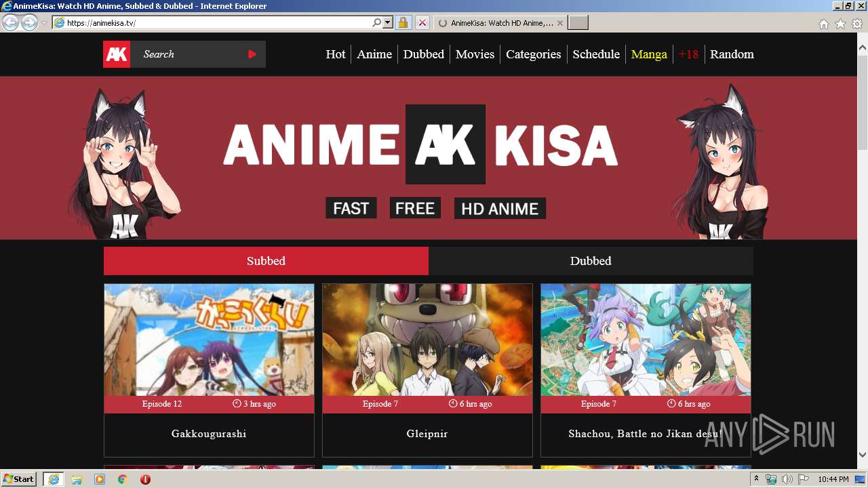Click the AK logo icon beside search

[x=117, y=54]
